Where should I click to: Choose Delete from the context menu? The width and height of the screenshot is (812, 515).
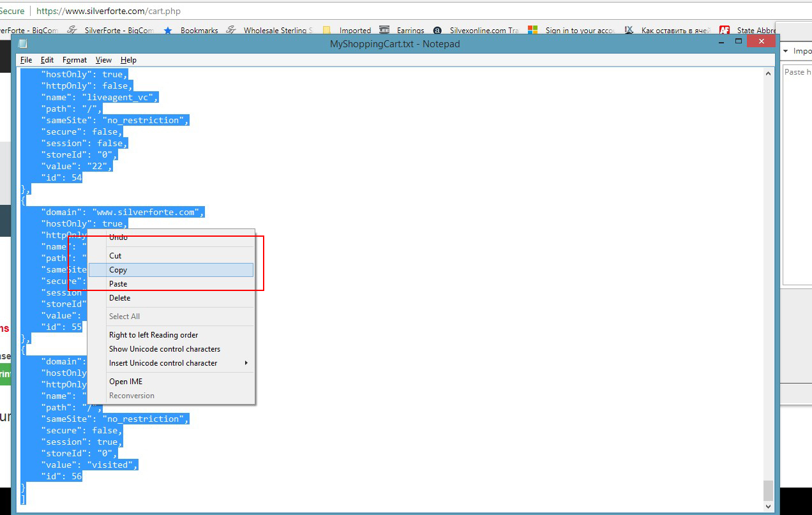171,298
